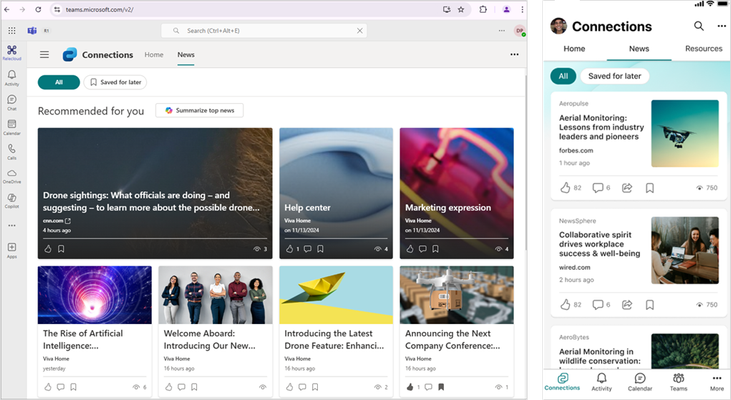This screenshot has height=400, width=731.
Task: Select the All filter on mobile
Action: click(x=563, y=76)
